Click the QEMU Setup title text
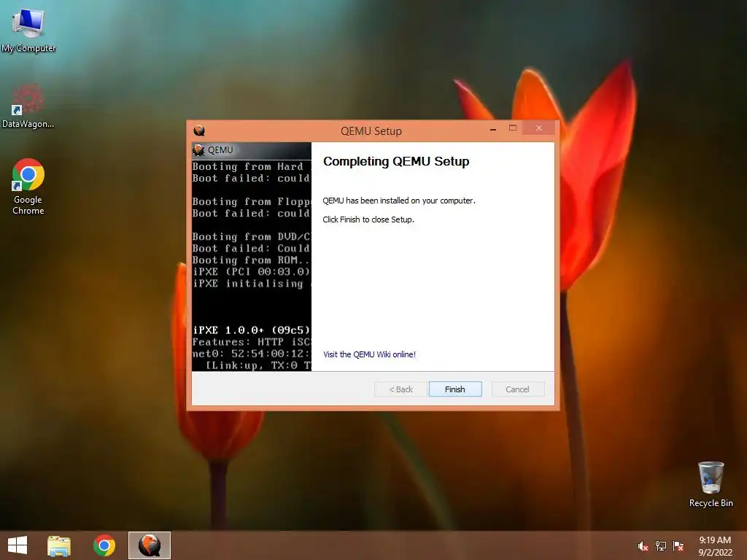 (371, 131)
